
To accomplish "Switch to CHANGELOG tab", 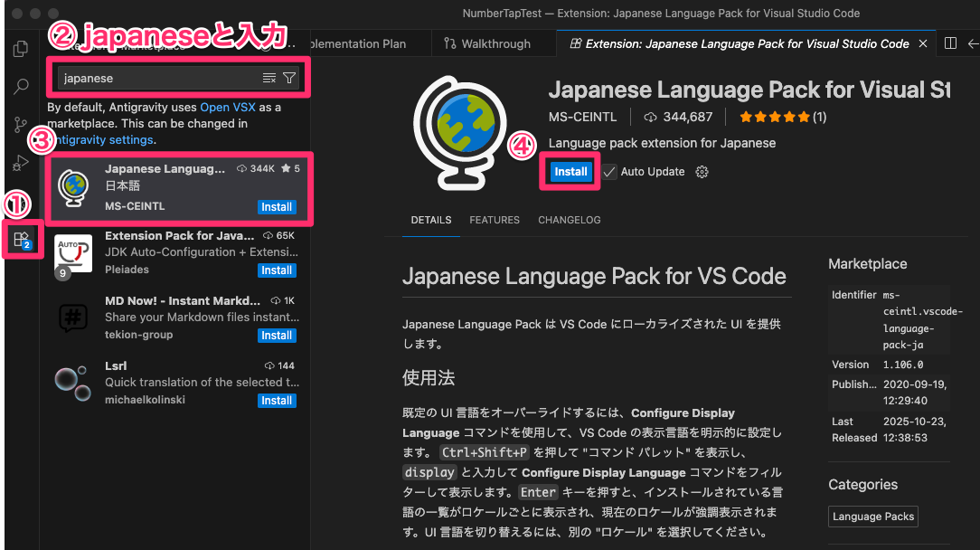I will coord(570,220).
